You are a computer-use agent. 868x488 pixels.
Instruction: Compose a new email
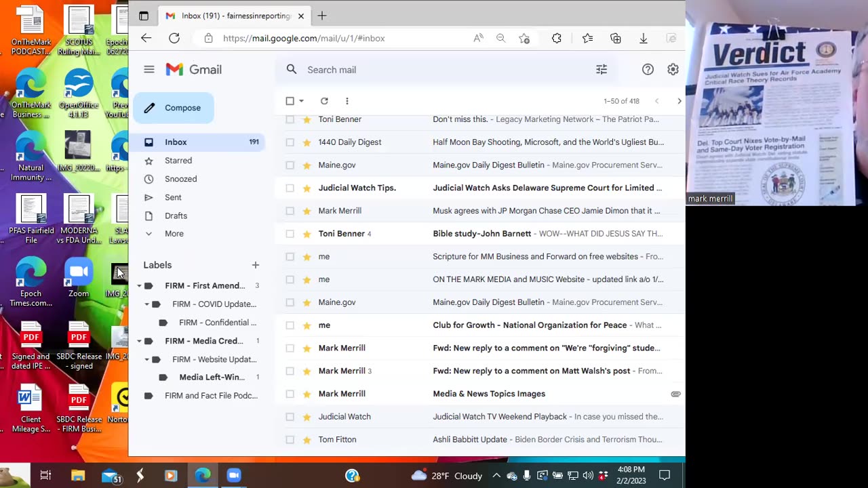(x=174, y=108)
